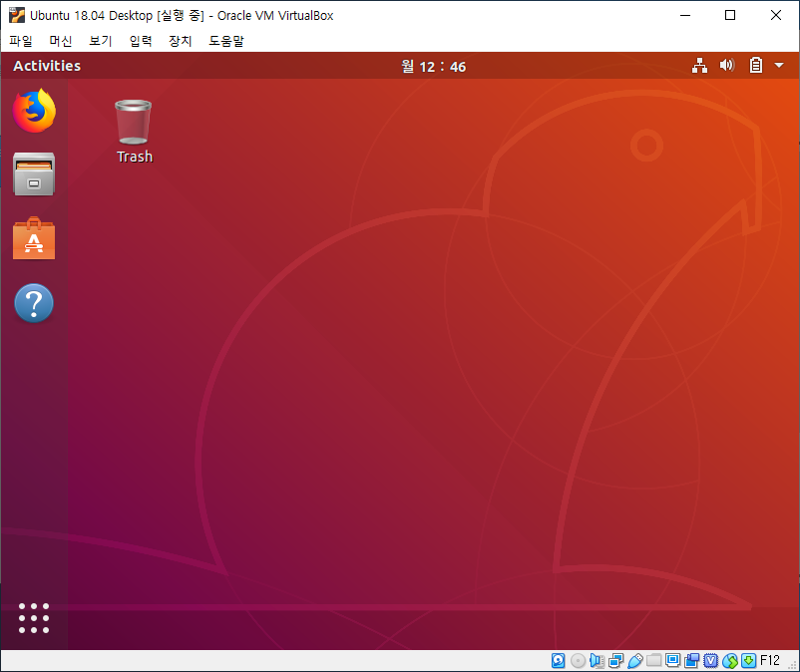Click the display status icon
This screenshot has width=800, height=672.
(673, 661)
